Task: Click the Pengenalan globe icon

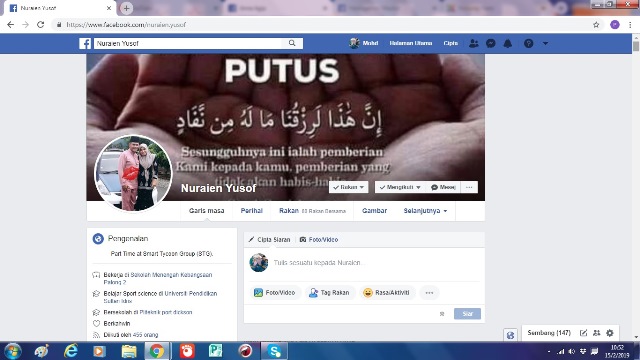Action: (98, 238)
